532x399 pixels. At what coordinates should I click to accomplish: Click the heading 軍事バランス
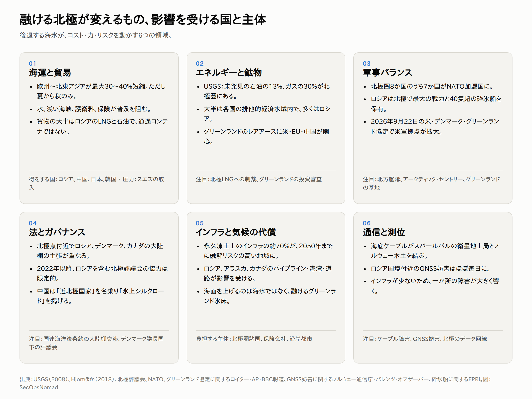pyautogui.click(x=387, y=73)
